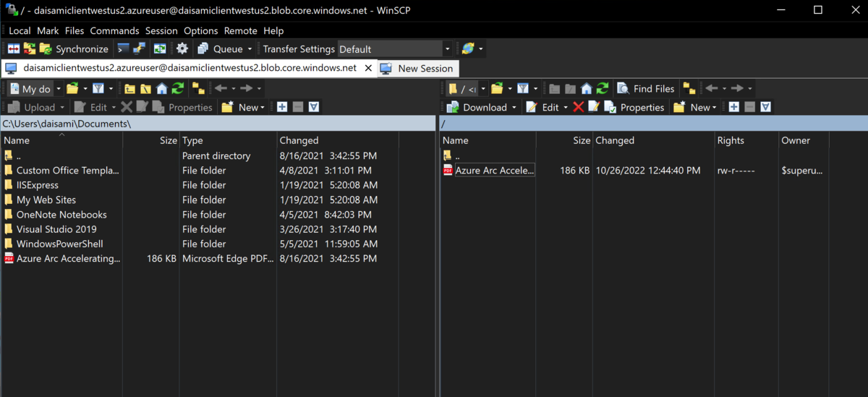The image size is (868, 397).
Task: Toggle local directory tree icon
Action: [x=198, y=88]
